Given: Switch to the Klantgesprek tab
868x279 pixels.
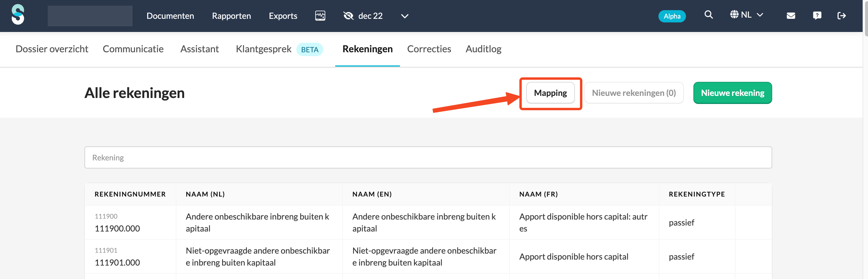Looking at the screenshot, I should pyautogui.click(x=264, y=49).
